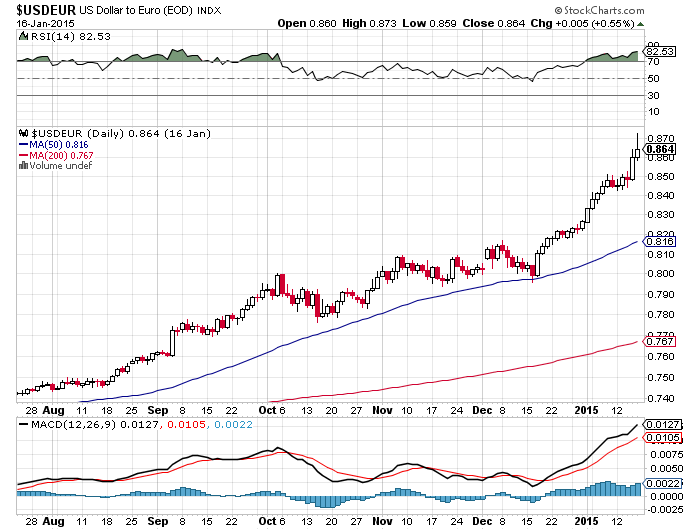
Task: Click the MA(200) 0.767 legend entry
Action: pyautogui.click(x=56, y=155)
